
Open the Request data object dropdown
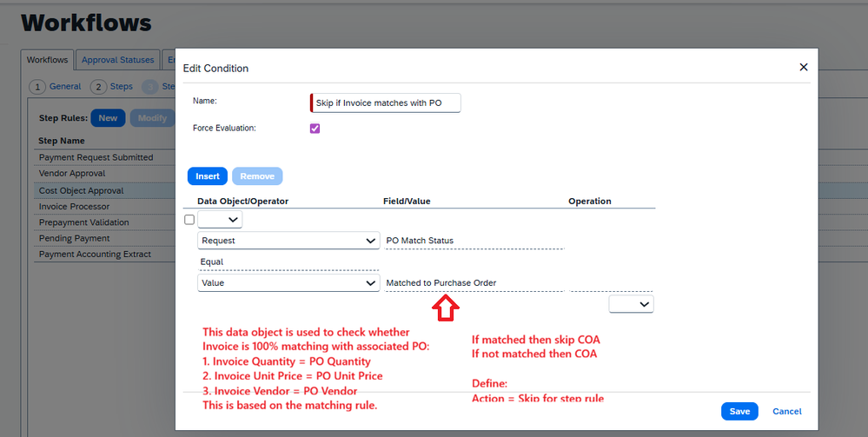(288, 241)
